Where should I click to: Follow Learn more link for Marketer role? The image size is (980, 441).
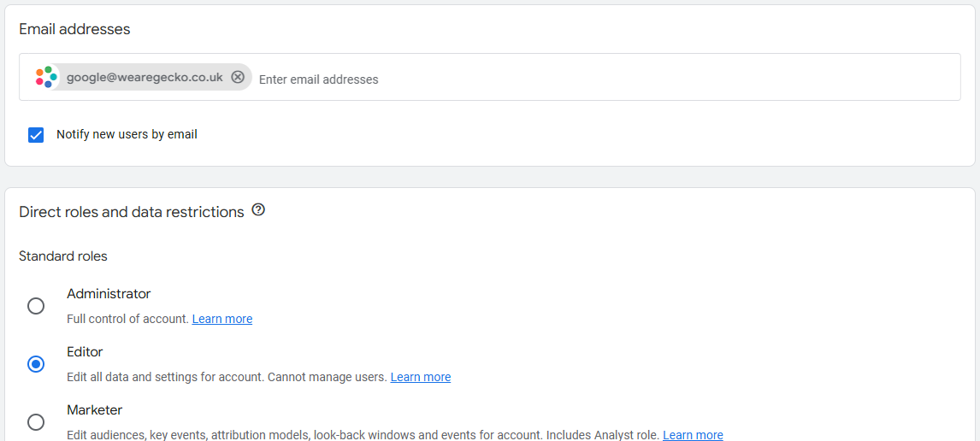pyautogui.click(x=693, y=435)
